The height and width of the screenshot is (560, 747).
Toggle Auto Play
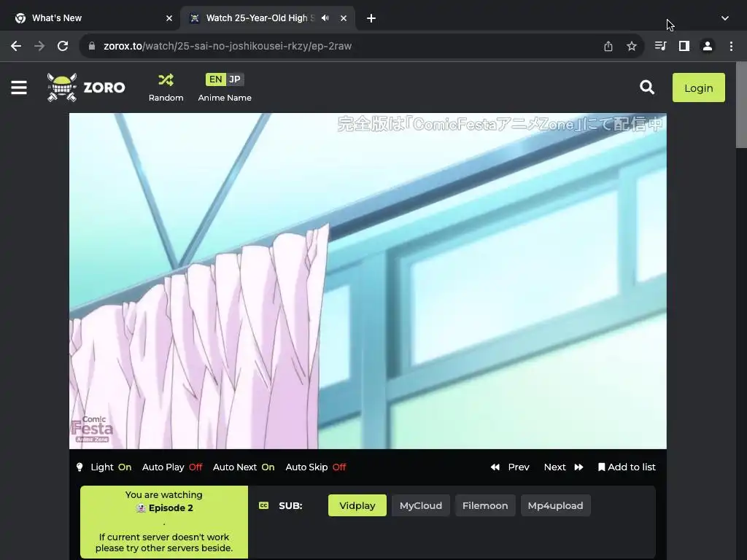coord(172,467)
